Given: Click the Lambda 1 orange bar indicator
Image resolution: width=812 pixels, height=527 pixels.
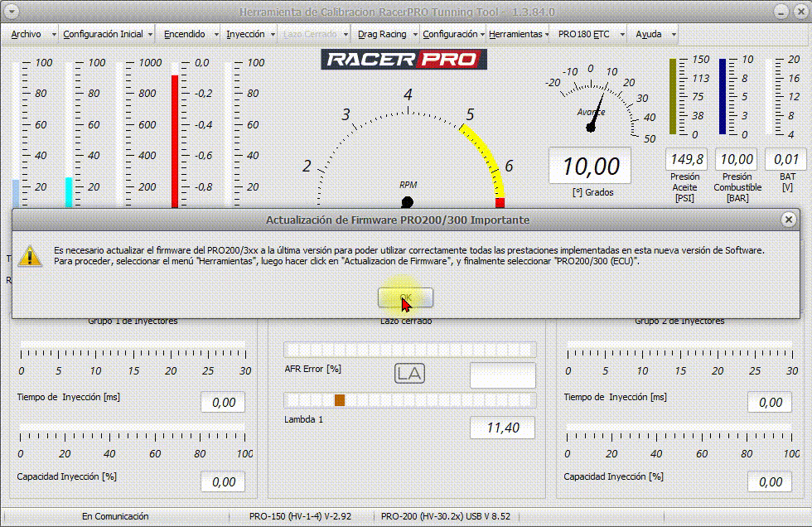Looking at the screenshot, I should click(x=339, y=400).
